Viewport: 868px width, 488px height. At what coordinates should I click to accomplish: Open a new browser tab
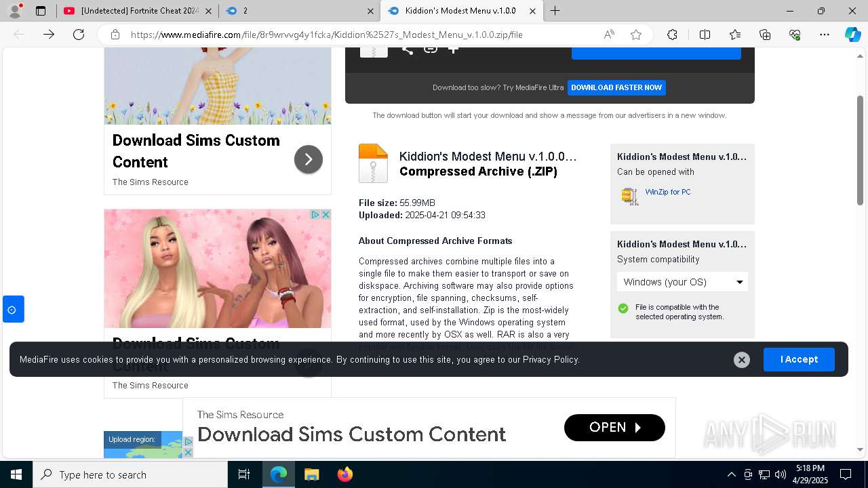pyautogui.click(x=555, y=11)
